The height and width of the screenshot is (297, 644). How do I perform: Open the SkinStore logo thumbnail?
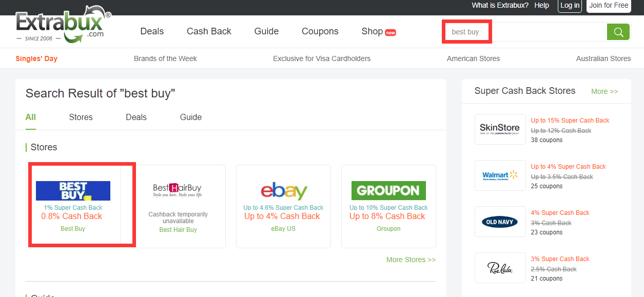tap(500, 129)
